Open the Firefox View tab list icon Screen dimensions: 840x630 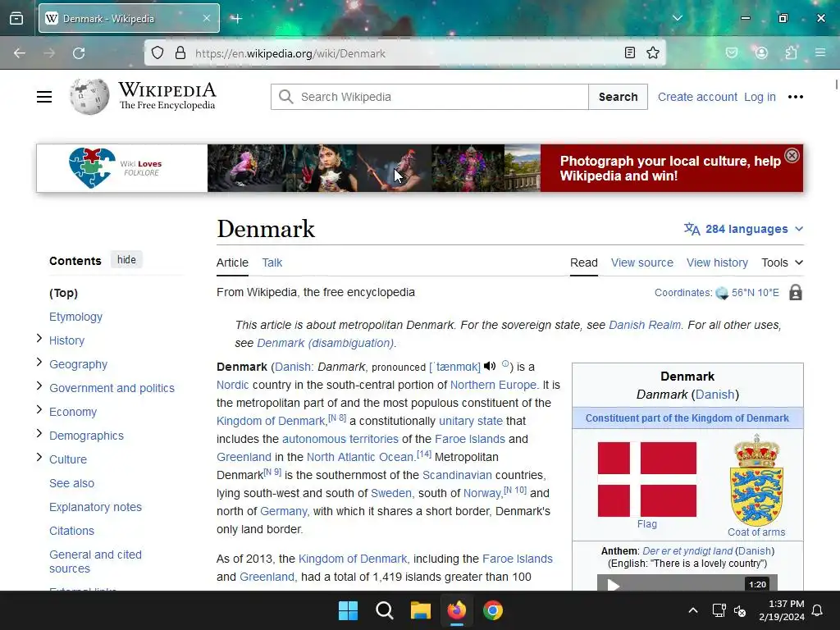tap(16, 18)
